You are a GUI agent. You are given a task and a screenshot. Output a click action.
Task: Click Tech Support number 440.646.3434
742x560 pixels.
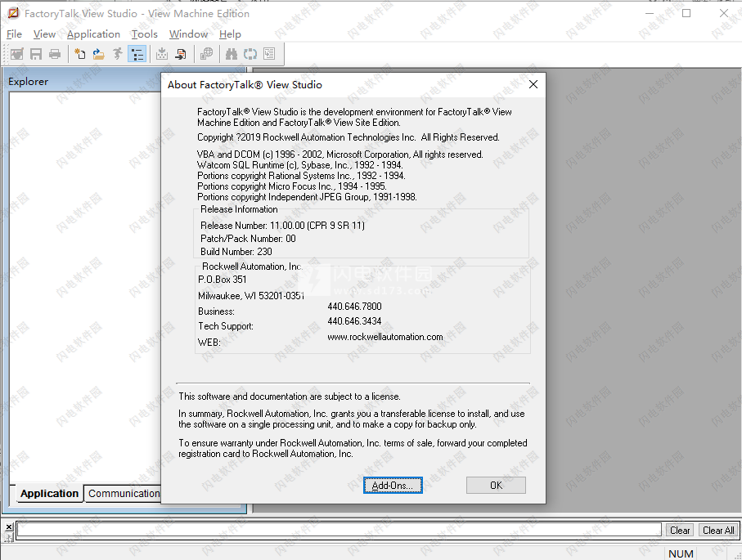click(354, 321)
